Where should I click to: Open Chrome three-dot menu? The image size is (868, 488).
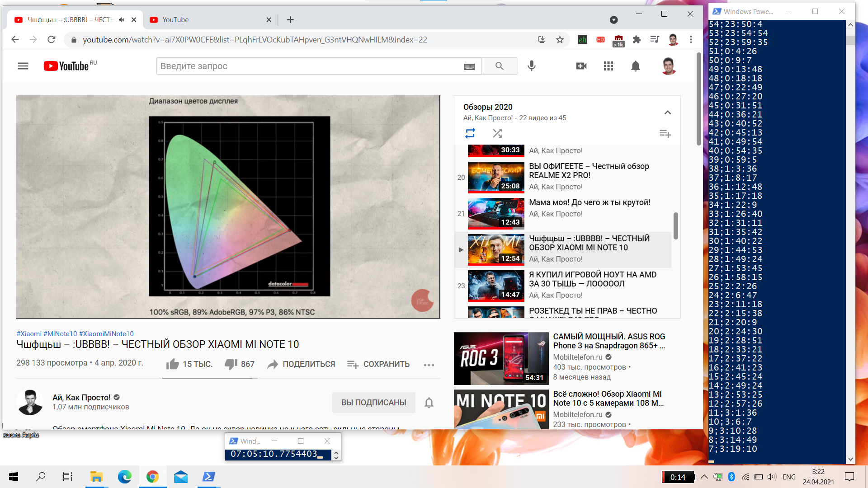tap(691, 40)
